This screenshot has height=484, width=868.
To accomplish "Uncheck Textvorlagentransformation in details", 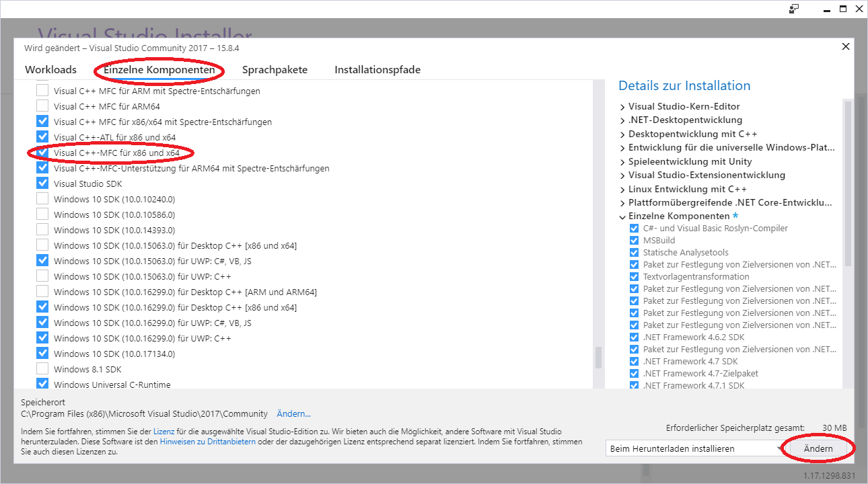I will point(634,277).
